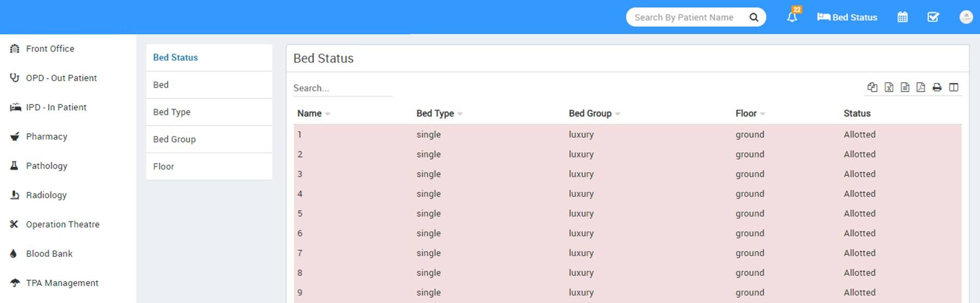Sort the table by Floor column
The width and height of the screenshot is (980, 303).
coord(750,113)
